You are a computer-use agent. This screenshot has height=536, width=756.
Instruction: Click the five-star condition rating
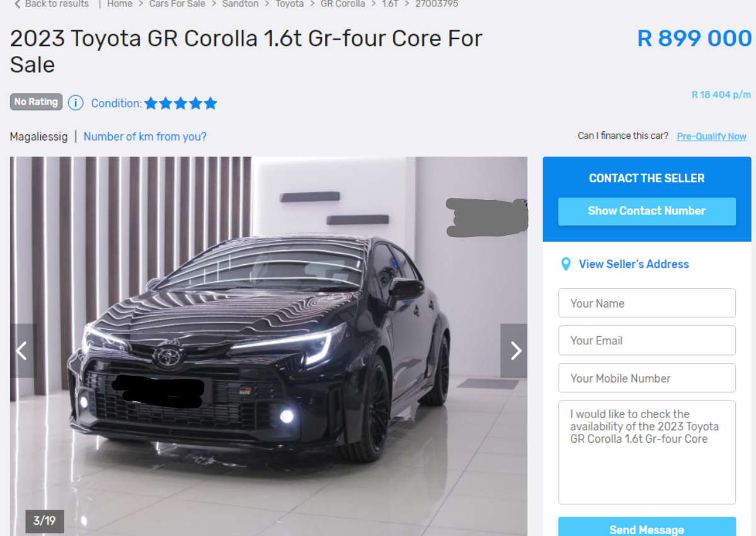coord(181,103)
